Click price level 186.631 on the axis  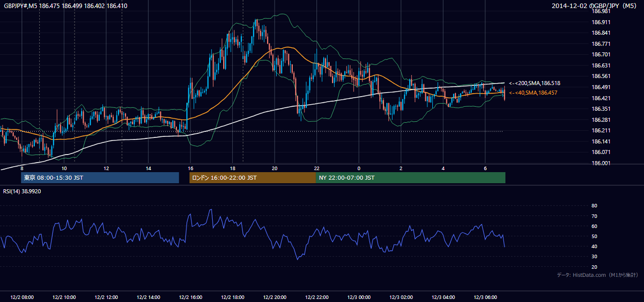coord(601,65)
